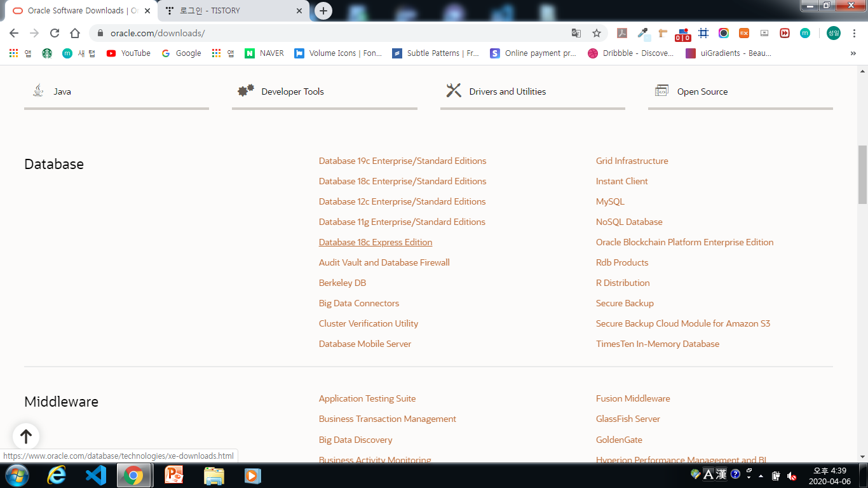Bookmark this page with the star icon
The height and width of the screenshot is (488, 868).
click(597, 33)
